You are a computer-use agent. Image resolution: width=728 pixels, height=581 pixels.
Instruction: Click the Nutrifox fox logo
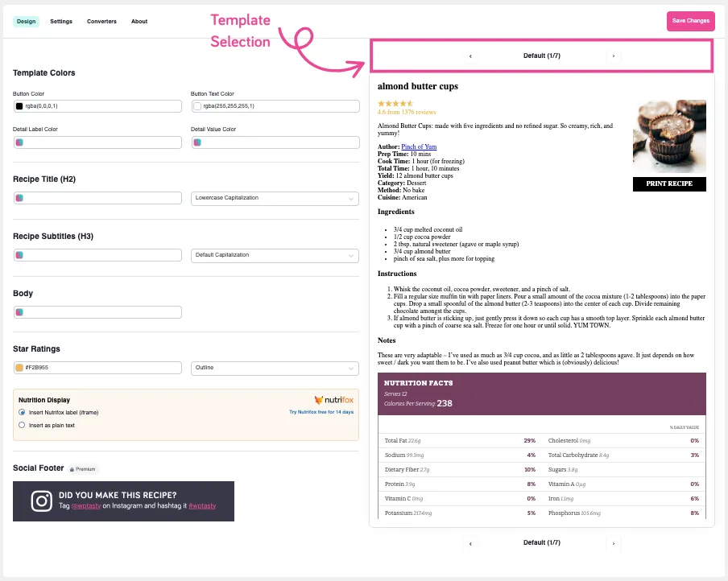(x=319, y=400)
